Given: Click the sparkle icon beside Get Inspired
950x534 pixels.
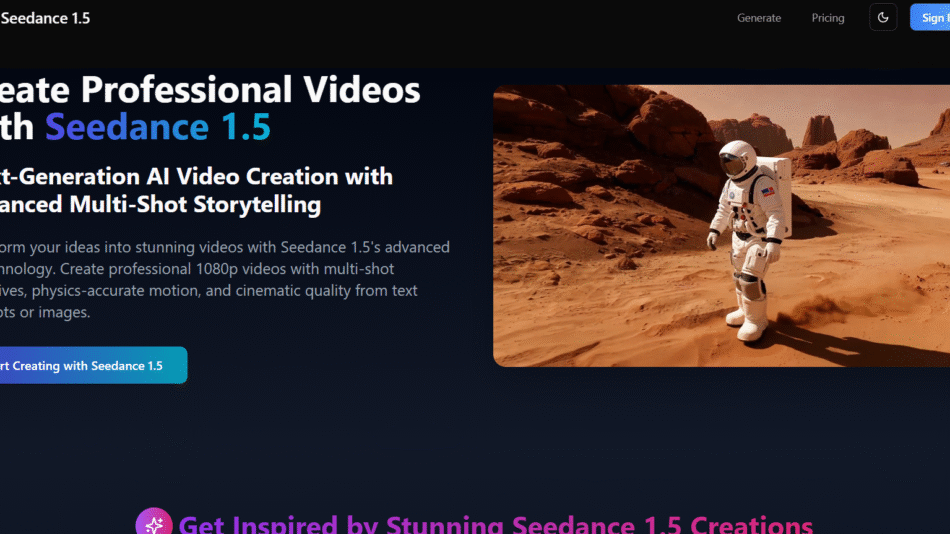Looking at the screenshot, I should coord(153,524).
